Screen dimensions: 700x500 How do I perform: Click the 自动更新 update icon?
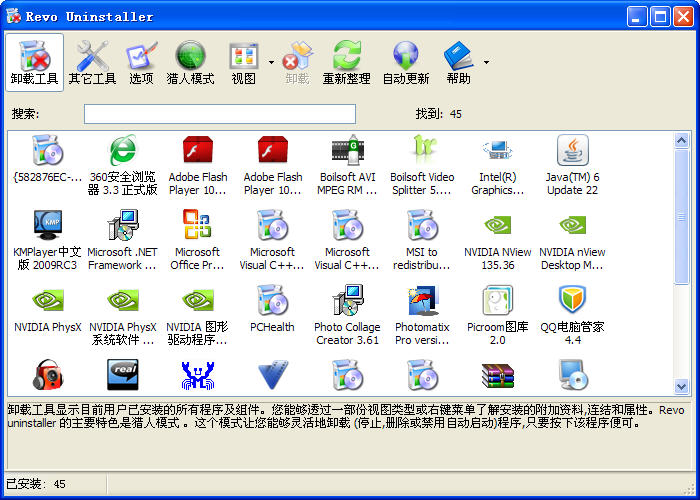point(406,62)
